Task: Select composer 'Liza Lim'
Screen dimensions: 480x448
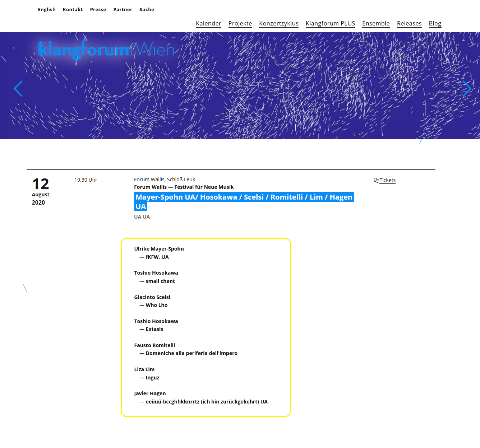Action: pyautogui.click(x=144, y=369)
